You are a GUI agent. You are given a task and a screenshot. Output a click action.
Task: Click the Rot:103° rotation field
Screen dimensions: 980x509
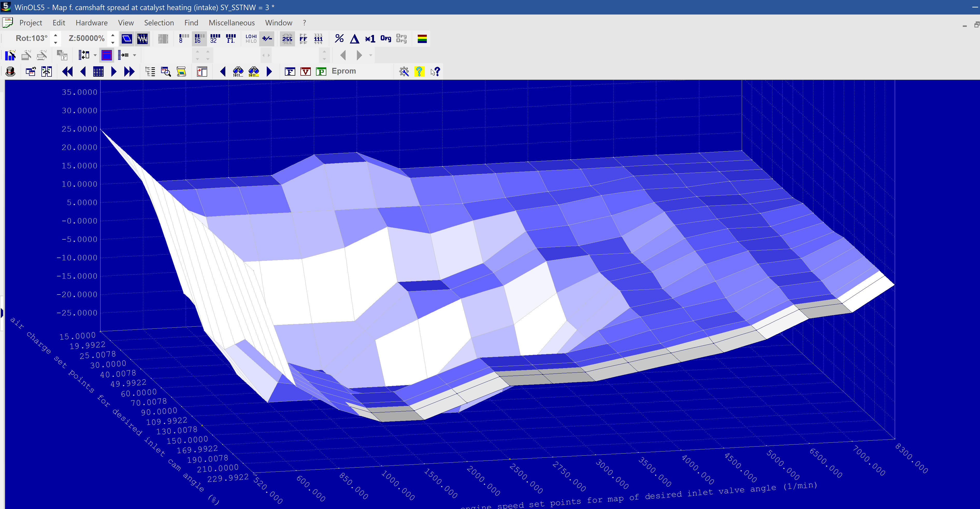pyautogui.click(x=32, y=38)
